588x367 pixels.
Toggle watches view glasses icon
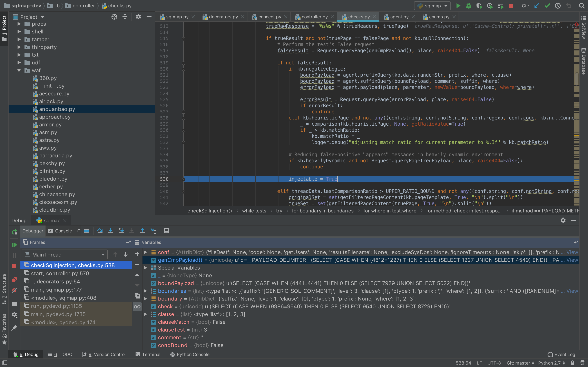137,307
